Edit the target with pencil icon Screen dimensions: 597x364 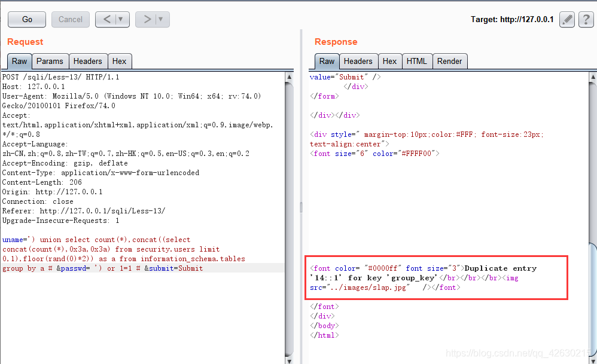[567, 19]
